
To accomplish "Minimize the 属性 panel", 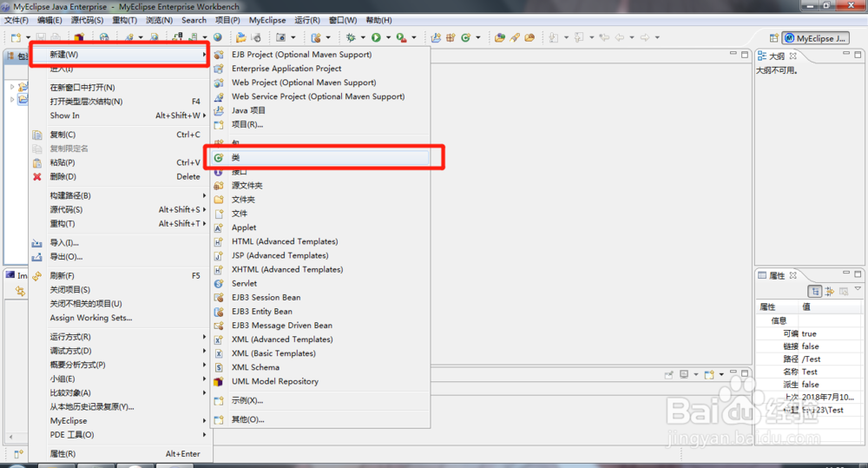I will click(x=845, y=273).
